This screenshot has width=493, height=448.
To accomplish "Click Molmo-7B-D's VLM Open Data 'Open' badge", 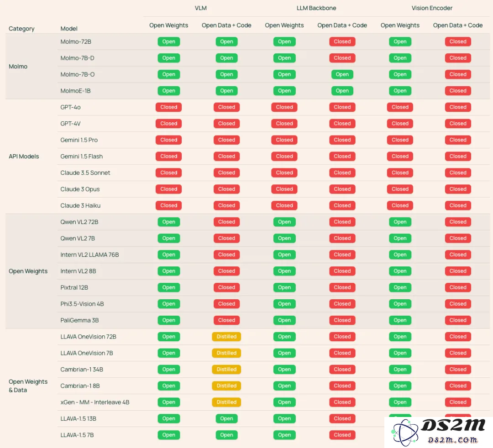I will click(227, 58).
